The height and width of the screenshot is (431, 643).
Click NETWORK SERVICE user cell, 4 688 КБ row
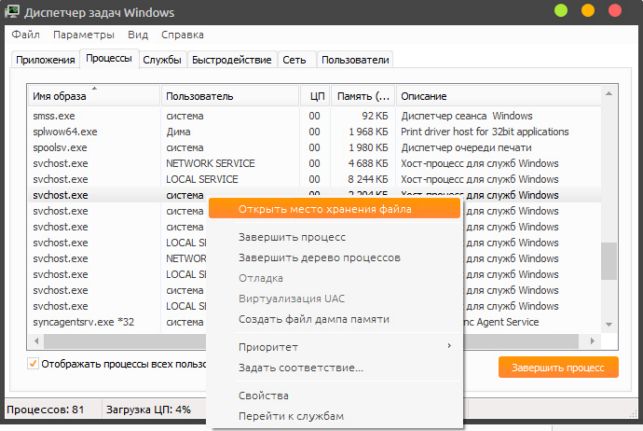pos(210,163)
